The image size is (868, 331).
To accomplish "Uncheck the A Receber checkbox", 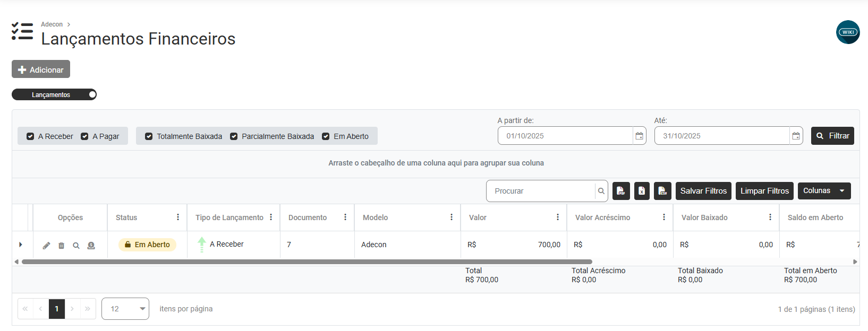I will pyautogui.click(x=30, y=136).
